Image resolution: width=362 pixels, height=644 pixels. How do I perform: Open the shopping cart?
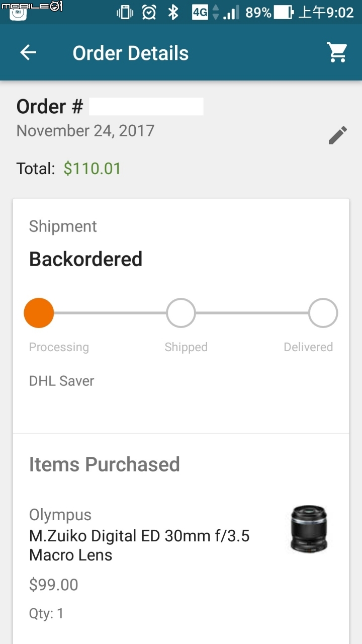point(337,52)
